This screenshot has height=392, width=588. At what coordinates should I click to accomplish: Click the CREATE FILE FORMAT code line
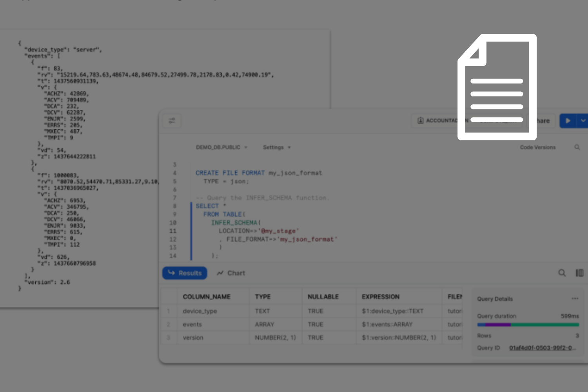click(259, 173)
